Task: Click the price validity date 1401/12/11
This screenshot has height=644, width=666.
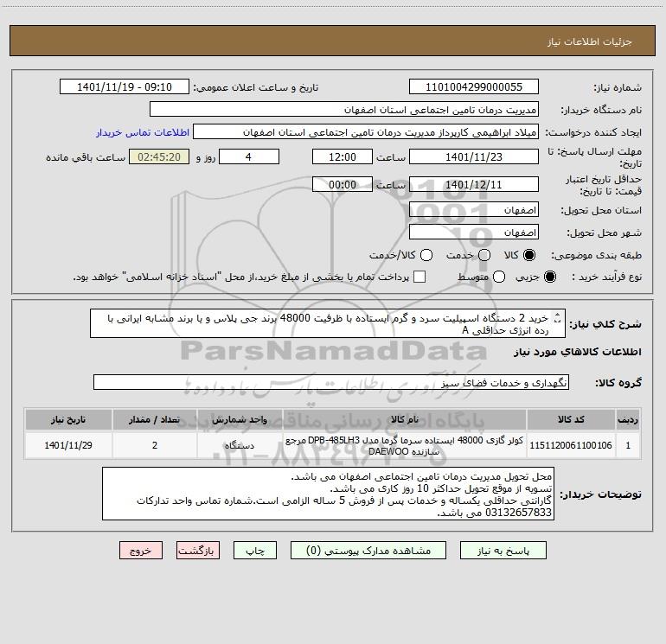Action: pyautogui.click(x=474, y=184)
